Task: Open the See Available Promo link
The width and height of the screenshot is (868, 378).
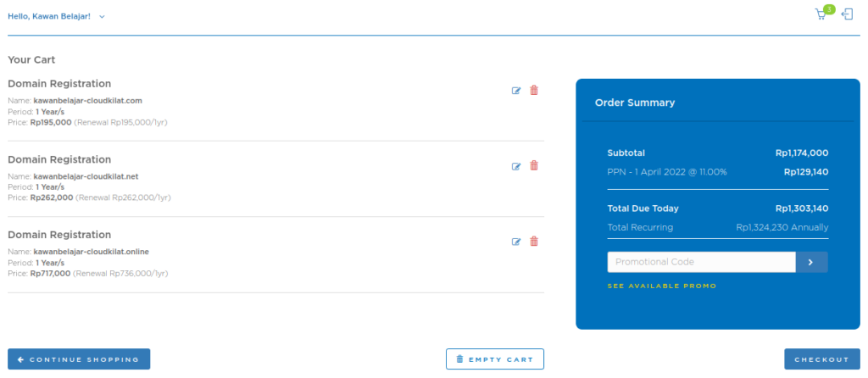Action: tap(661, 286)
